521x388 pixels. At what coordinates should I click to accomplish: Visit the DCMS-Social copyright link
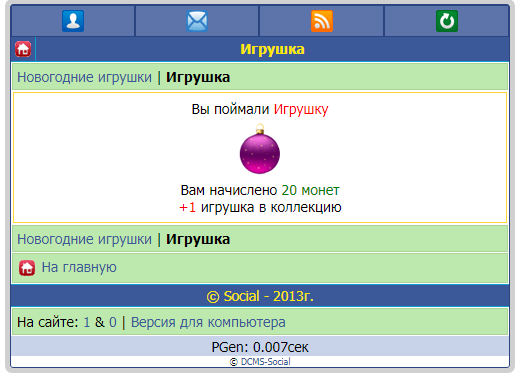(x=265, y=362)
